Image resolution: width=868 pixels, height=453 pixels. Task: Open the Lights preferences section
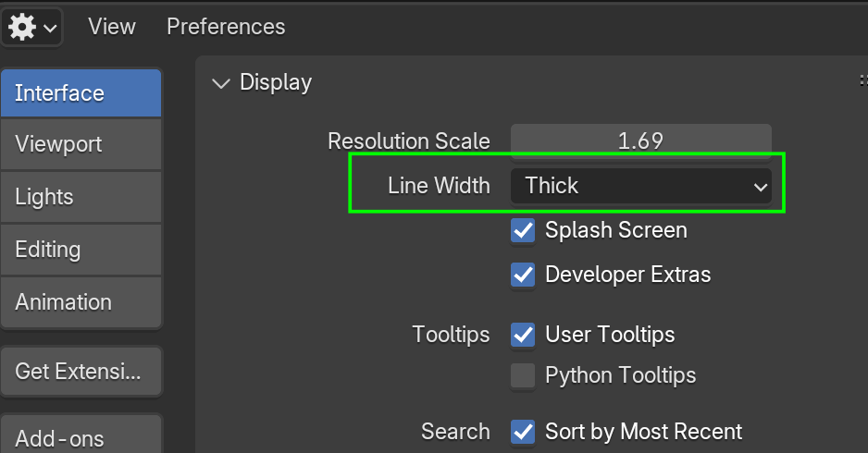[81, 197]
